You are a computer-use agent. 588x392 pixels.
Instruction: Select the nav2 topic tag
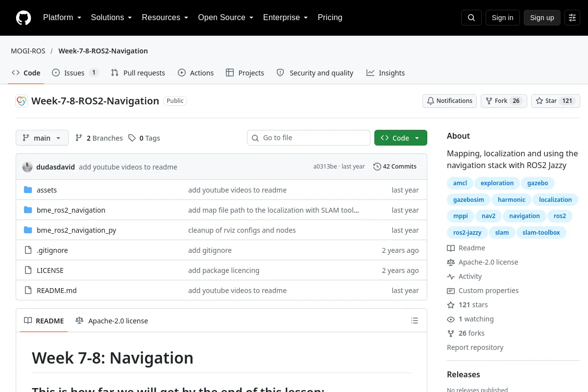(x=489, y=216)
